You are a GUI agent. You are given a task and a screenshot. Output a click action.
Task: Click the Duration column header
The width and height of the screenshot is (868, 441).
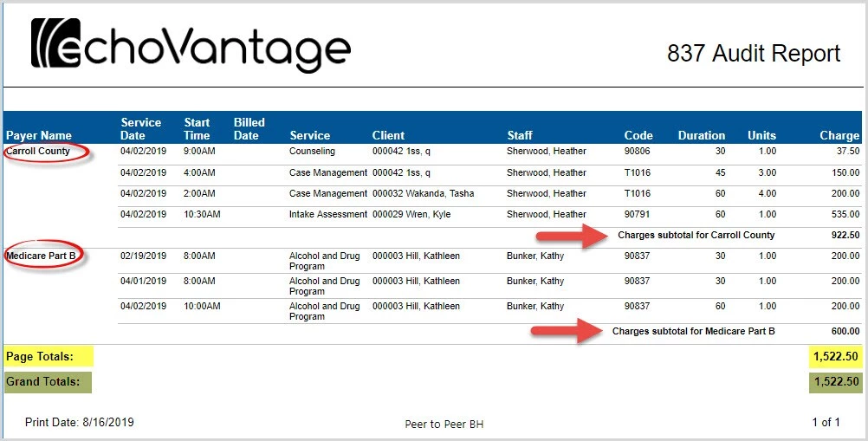pyautogui.click(x=702, y=135)
